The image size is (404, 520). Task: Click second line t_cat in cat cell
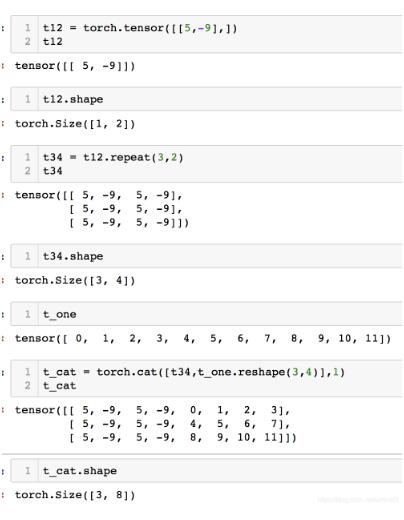(59, 386)
